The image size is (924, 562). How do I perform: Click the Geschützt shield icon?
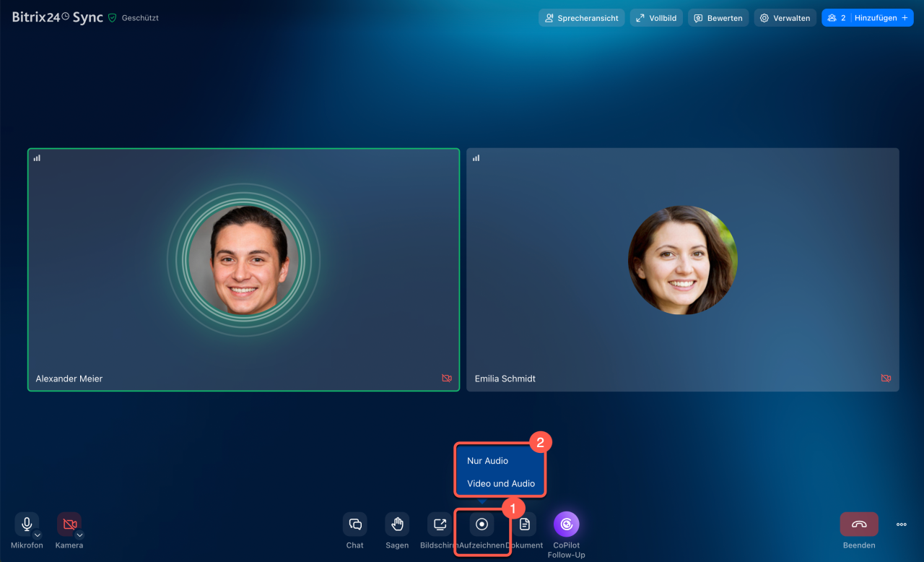pyautogui.click(x=112, y=18)
